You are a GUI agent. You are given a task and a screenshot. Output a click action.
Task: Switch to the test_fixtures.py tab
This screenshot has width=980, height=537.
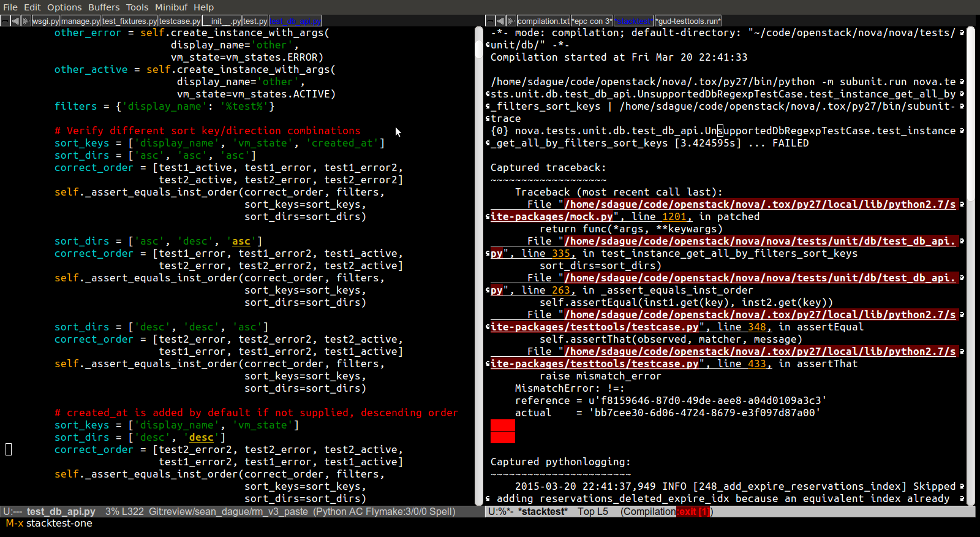pos(130,21)
